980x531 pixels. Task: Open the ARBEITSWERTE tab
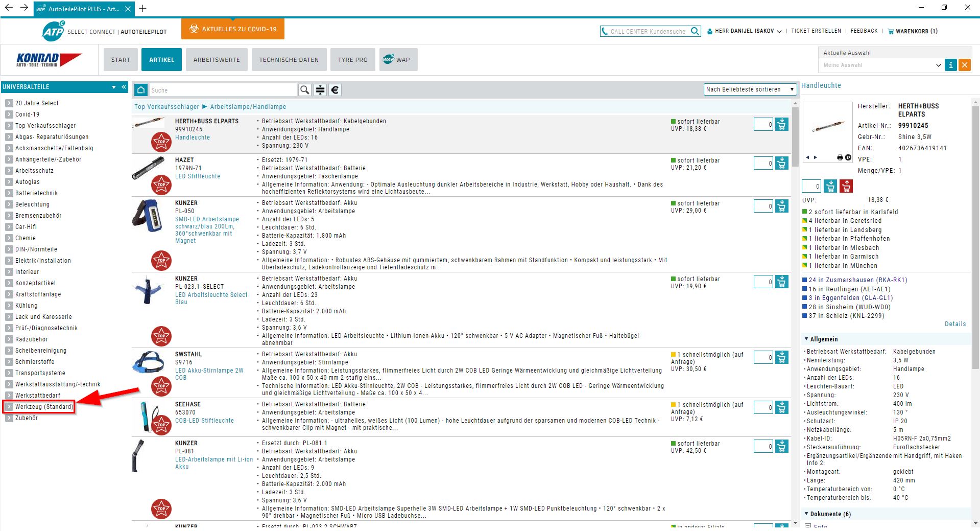coord(217,60)
